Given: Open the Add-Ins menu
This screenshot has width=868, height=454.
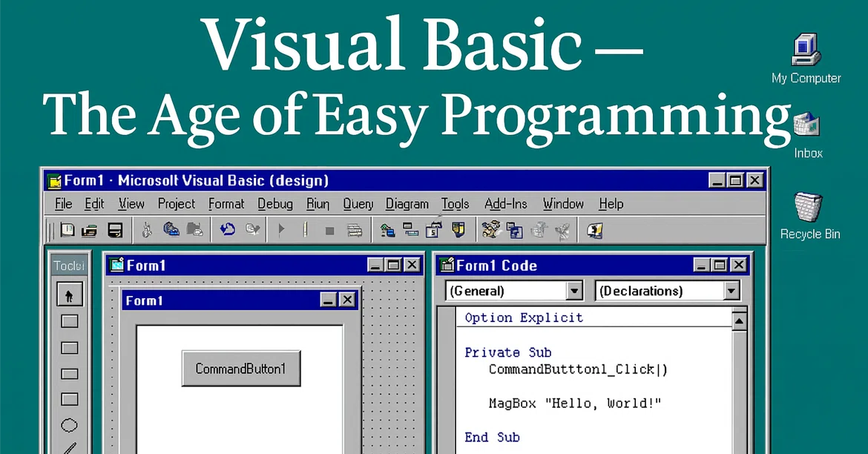Looking at the screenshot, I should 505,204.
